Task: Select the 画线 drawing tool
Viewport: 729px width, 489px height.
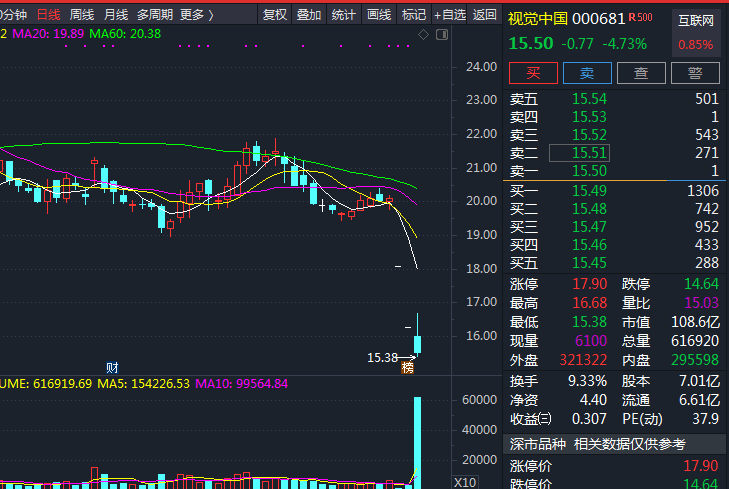Action: click(x=379, y=15)
